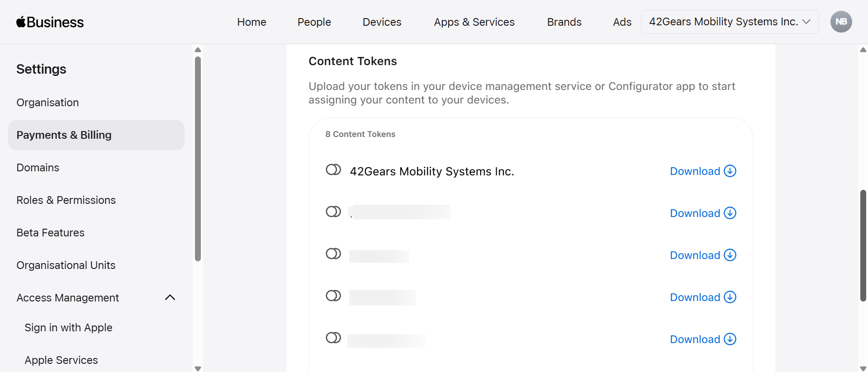Open Organisational Units settings page

tap(66, 265)
